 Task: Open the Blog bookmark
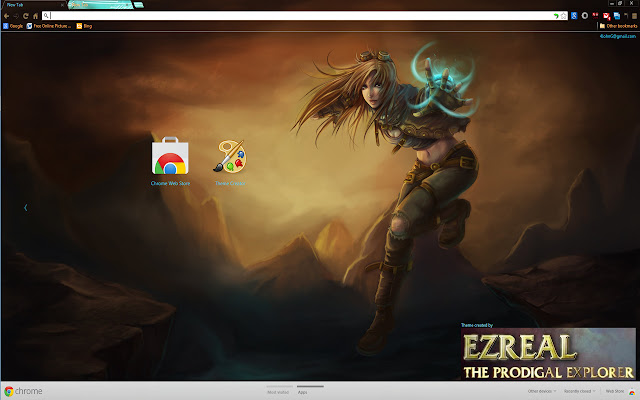[84, 26]
